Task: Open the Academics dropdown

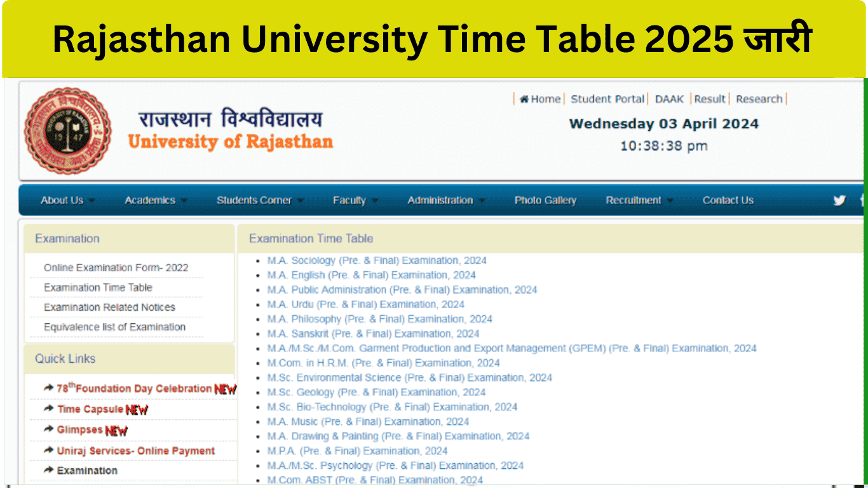Action: coord(151,200)
